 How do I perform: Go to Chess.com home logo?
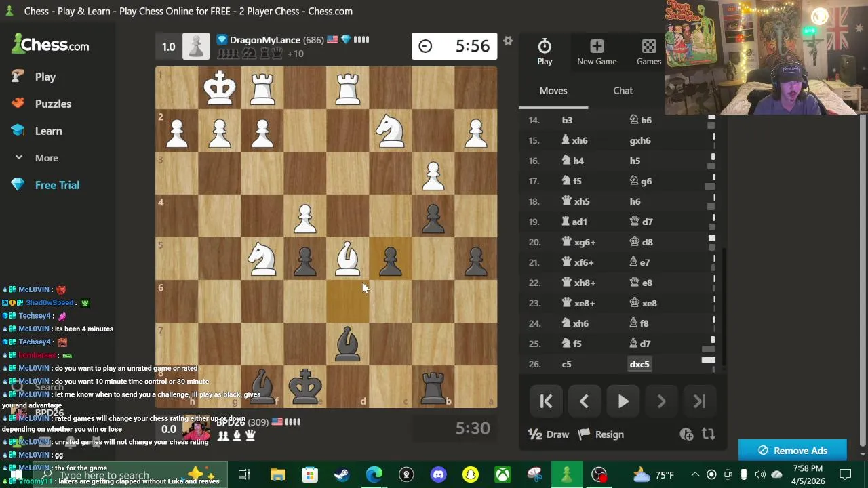click(50, 45)
